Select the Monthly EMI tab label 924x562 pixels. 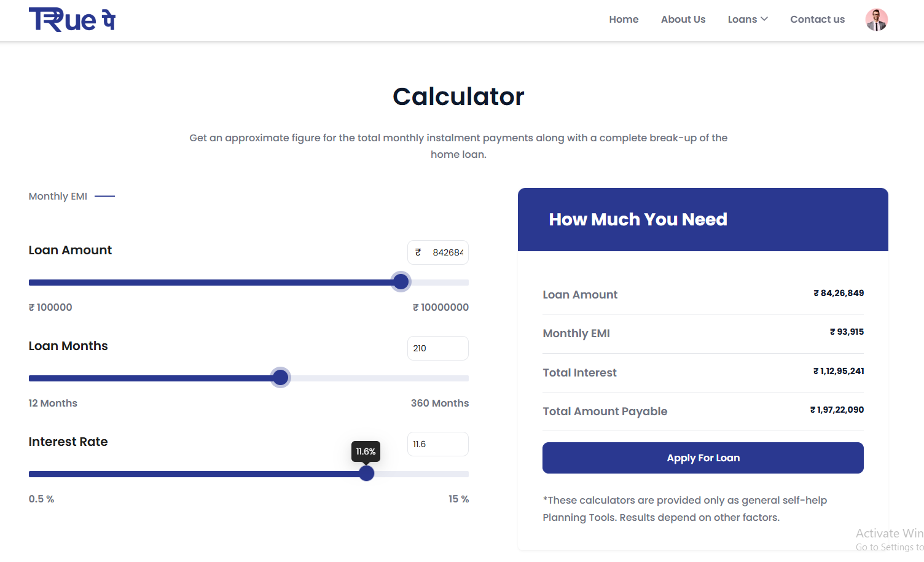pyautogui.click(x=58, y=197)
